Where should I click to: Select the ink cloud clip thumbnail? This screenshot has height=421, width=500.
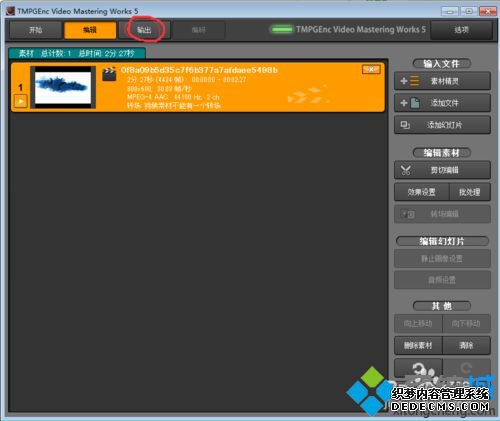point(63,87)
